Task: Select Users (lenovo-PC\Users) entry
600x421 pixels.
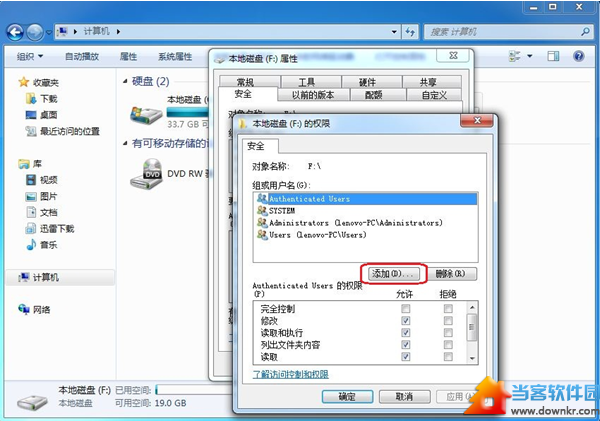Action: [366, 235]
